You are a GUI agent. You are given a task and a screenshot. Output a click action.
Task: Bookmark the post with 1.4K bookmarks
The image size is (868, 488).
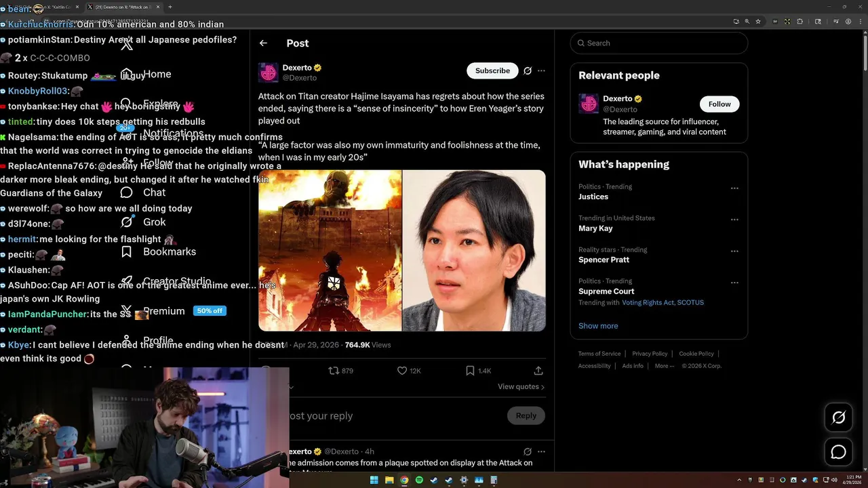pos(478,371)
